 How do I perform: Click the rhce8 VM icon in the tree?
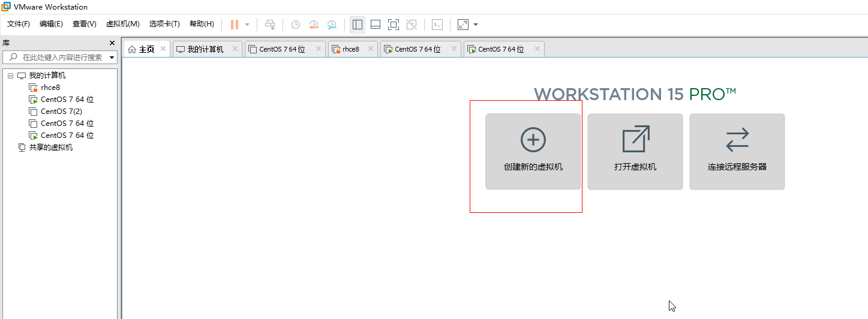pyautogui.click(x=34, y=88)
